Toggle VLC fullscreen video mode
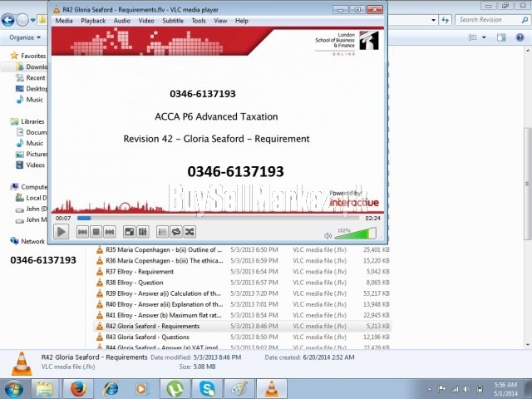 pyautogui.click(x=129, y=232)
